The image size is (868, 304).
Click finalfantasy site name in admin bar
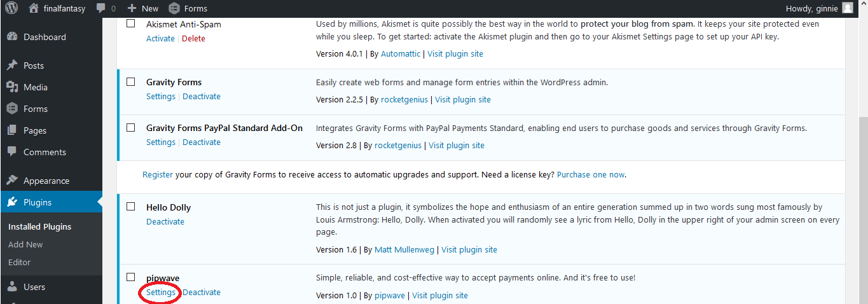click(x=65, y=8)
